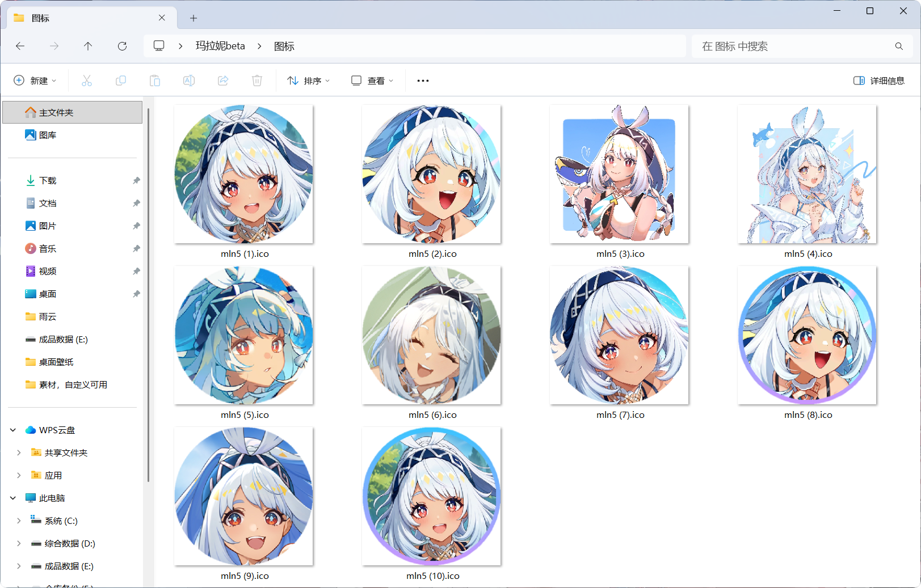Go up one directory level
The image size is (921, 588).
[x=88, y=46]
